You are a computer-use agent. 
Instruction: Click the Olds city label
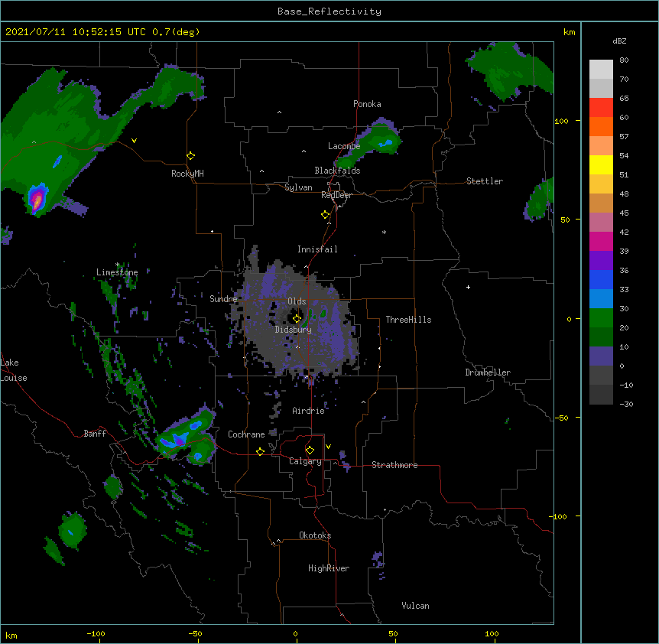tap(297, 301)
